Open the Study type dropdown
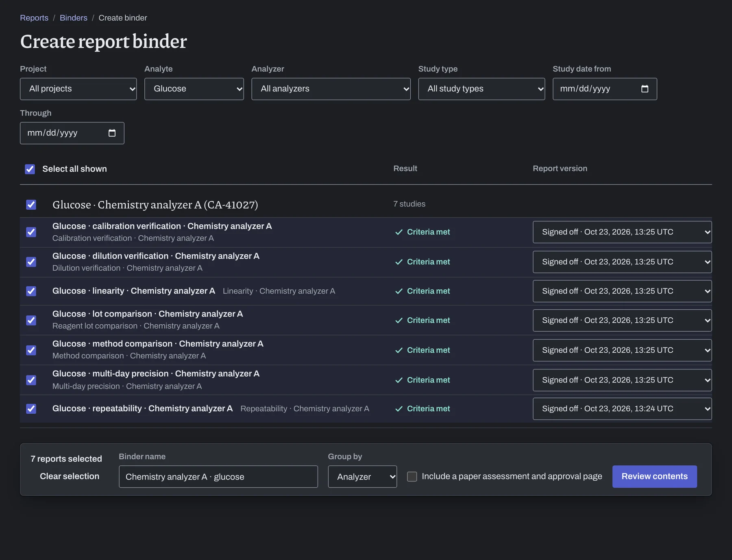Image resolution: width=732 pixels, height=560 pixels. (481, 89)
